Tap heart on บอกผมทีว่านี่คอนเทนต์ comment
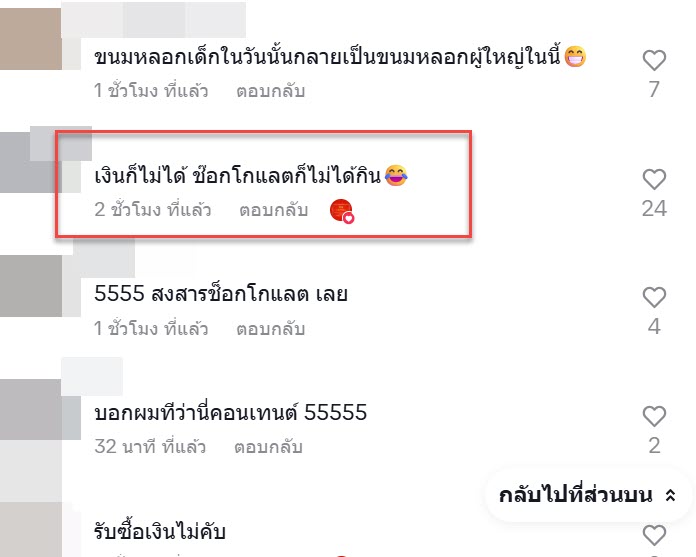Viewport: 696px width, 557px height. 654,416
